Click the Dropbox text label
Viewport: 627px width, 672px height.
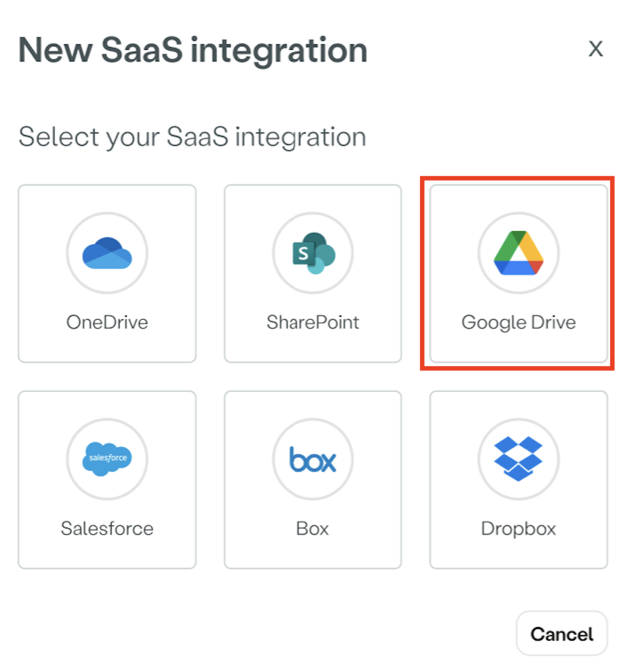[x=519, y=530]
